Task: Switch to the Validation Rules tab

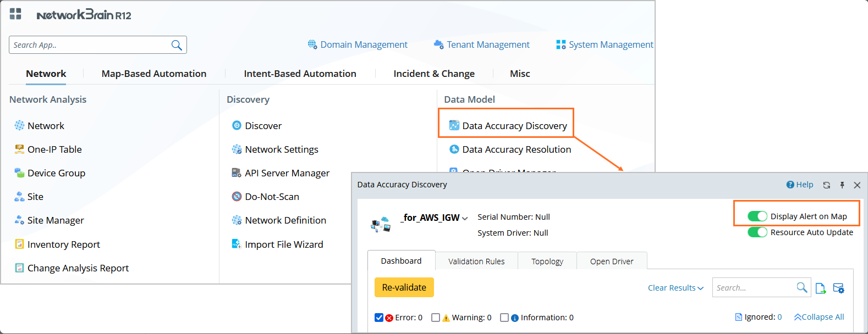Action: [476, 261]
